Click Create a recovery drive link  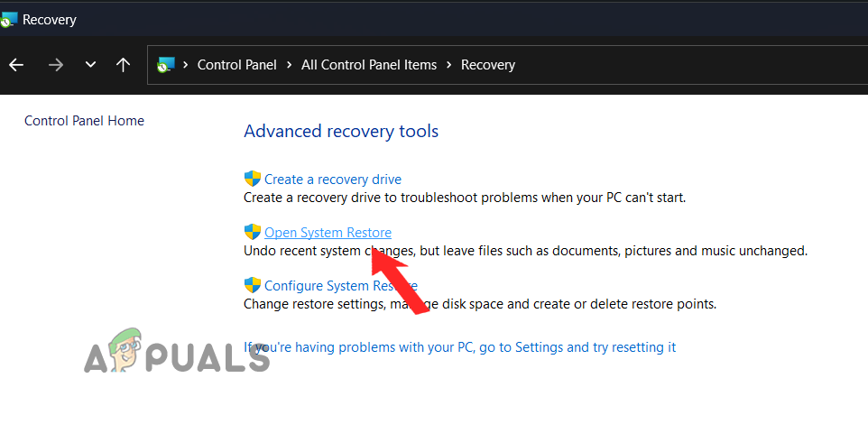333,180
